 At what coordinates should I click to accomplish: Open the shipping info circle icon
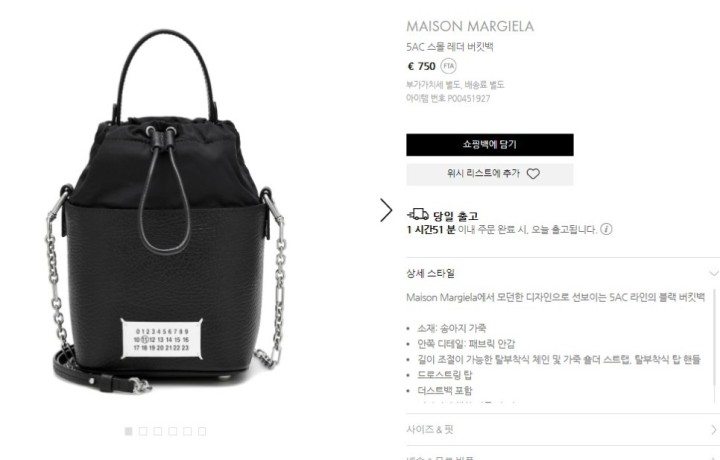coord(606,229)
